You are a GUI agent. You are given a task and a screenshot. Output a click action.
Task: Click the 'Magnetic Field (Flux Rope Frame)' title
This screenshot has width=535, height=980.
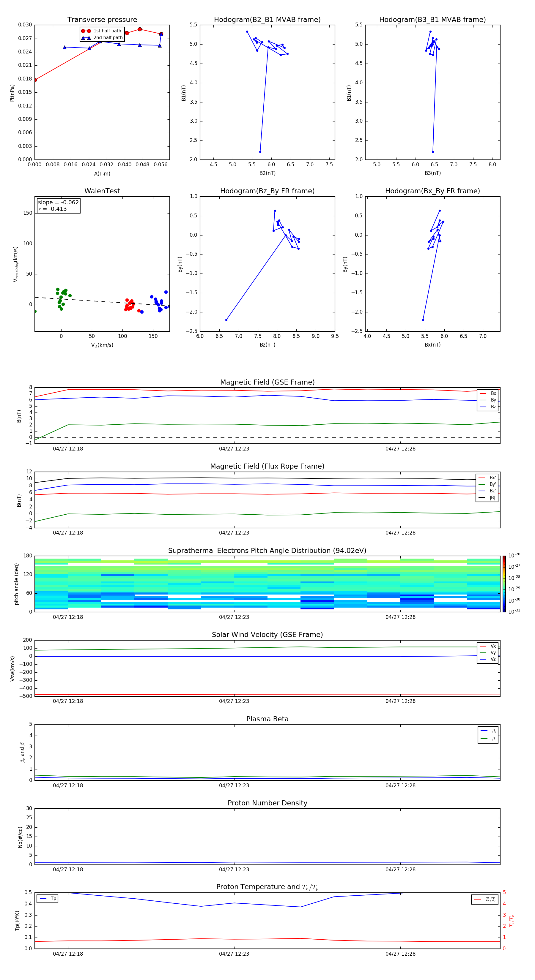tap(267, 467)
